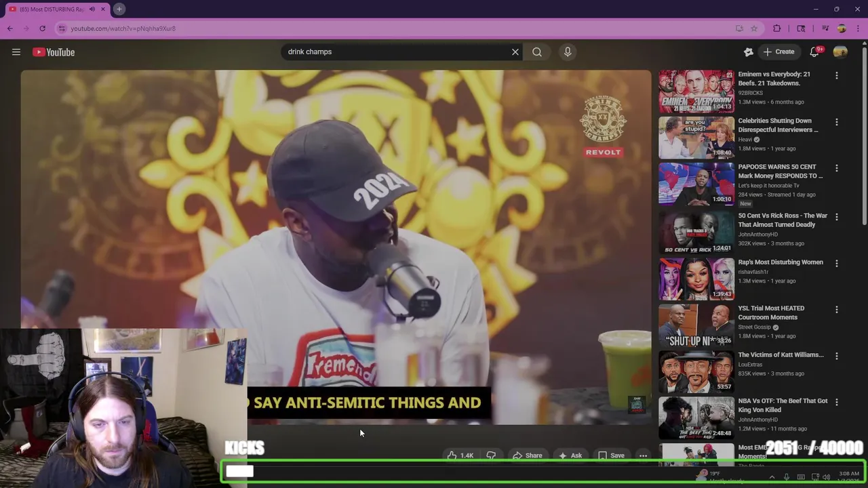
Task: Open options for NBA Vs OTF video
Action: click(836, 402)
